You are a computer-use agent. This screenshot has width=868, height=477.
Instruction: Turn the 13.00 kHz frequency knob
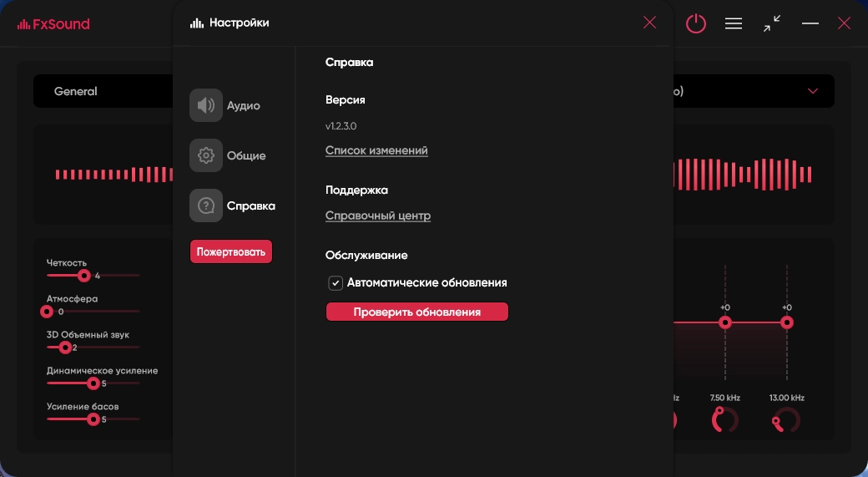click(785, 421)
